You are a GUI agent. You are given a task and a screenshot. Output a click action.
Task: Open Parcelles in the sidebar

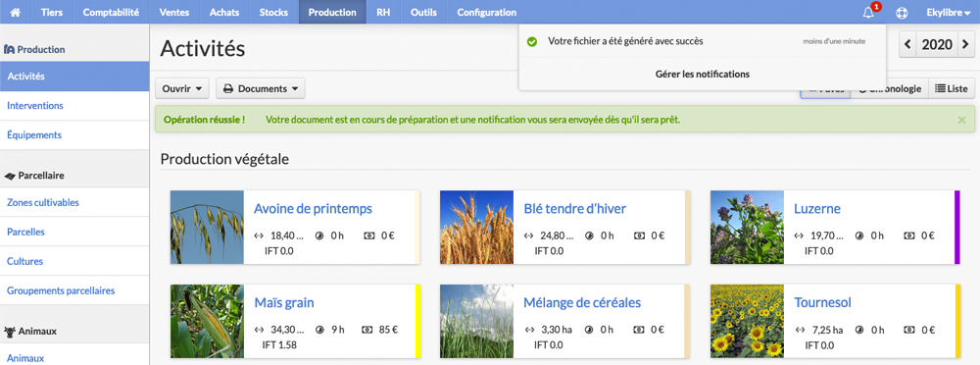74,232
